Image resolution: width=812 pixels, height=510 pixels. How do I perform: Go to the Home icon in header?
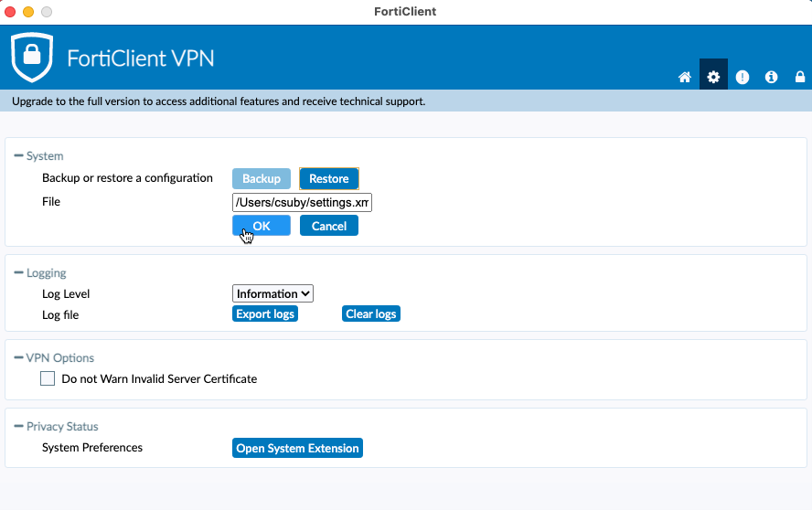coord(685,77)
